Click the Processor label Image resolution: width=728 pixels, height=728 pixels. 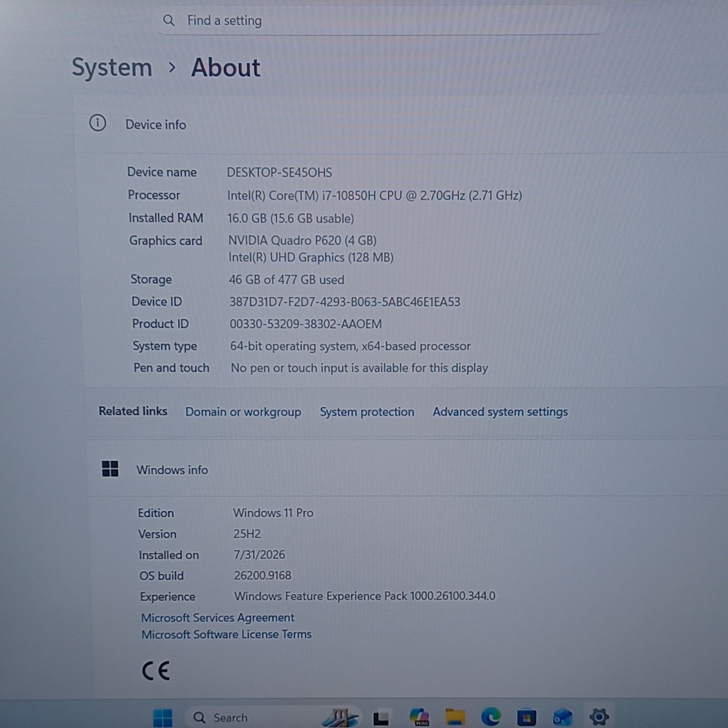tap(154, 195)
